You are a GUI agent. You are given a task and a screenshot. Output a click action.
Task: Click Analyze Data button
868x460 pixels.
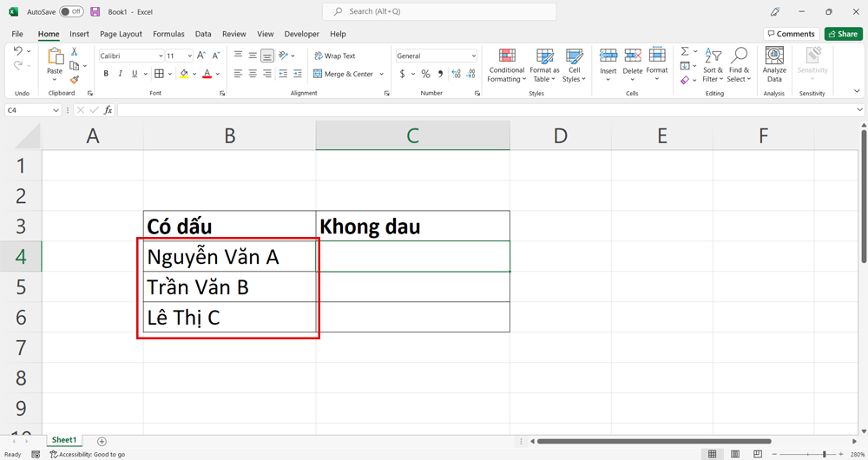pos(774,65)
